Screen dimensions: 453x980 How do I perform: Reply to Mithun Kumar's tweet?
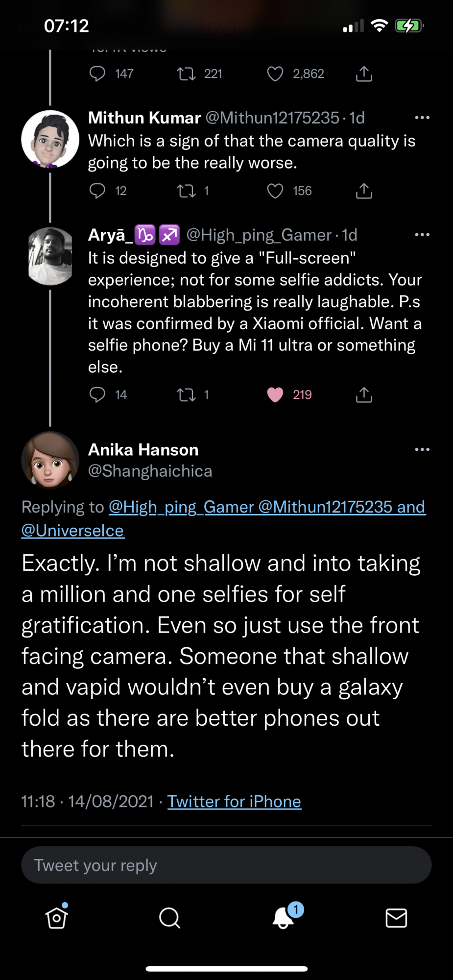tap(97, 191)
